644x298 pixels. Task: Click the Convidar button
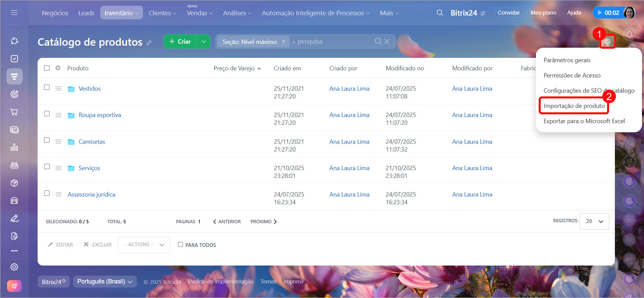pos(508,13)
